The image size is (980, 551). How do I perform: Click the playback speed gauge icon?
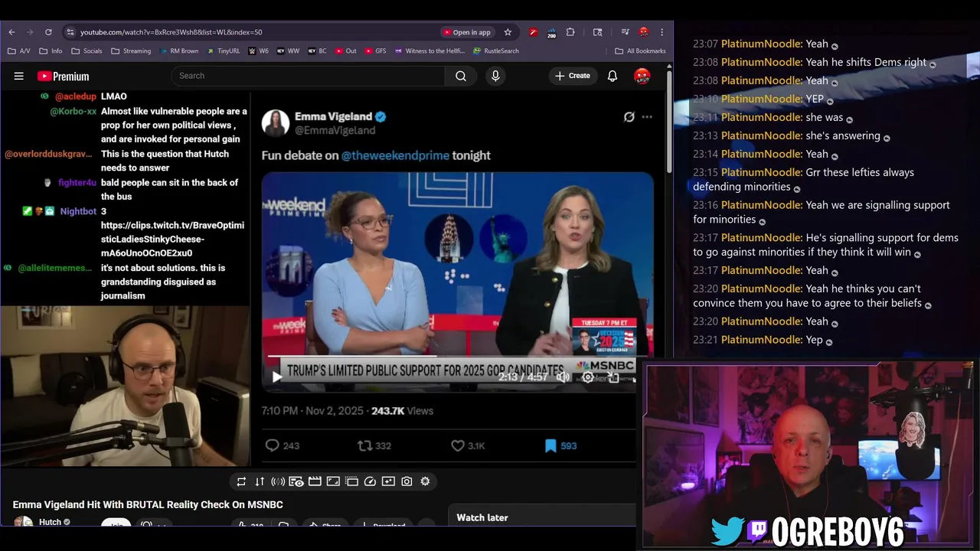[x=370, y=481]
